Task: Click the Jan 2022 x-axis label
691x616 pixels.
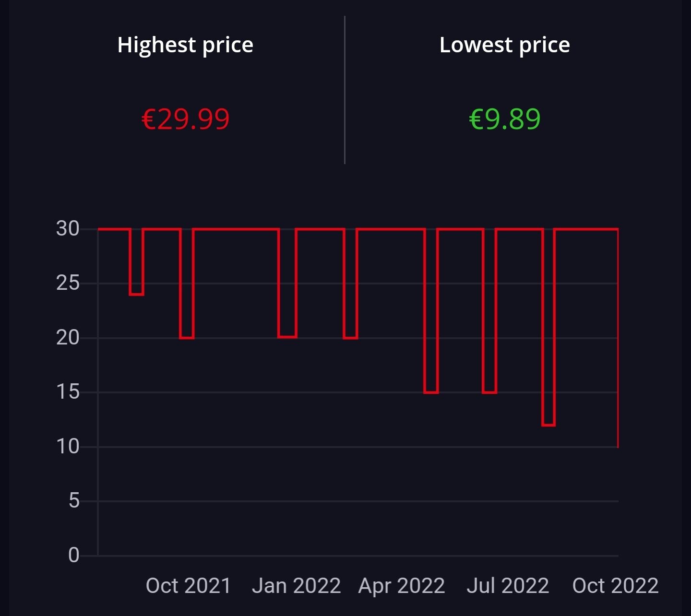Action: pos(296,586)
